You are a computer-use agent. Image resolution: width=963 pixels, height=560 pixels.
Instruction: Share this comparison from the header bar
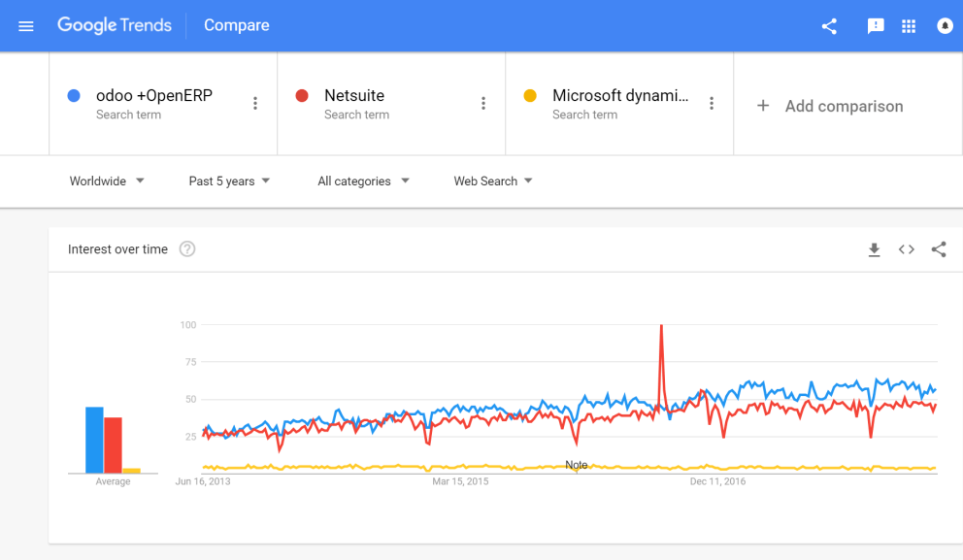(829, 26)
